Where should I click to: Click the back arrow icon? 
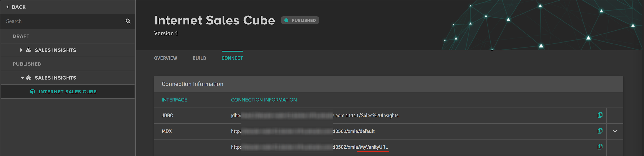point(7,7)
